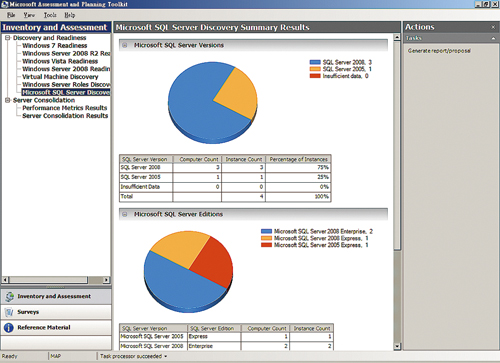The image size is (500, 363).
Task: Open the Task processor succeeded dropdown
Action: tap(166, 356)
